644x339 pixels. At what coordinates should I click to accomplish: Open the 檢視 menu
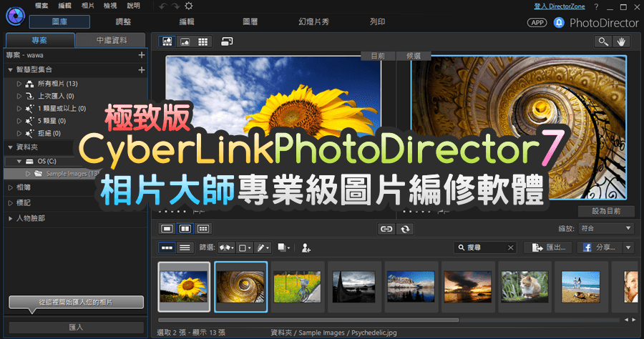coord(110,6)
